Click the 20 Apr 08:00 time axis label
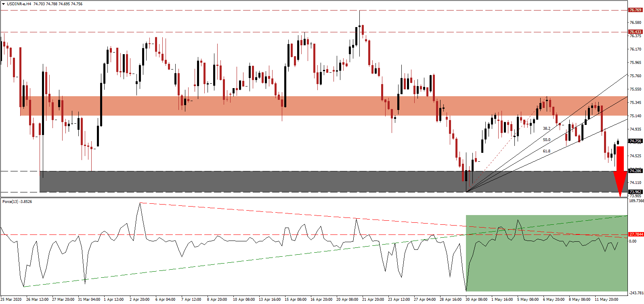644x304 pixels. (x=347, y=300)
